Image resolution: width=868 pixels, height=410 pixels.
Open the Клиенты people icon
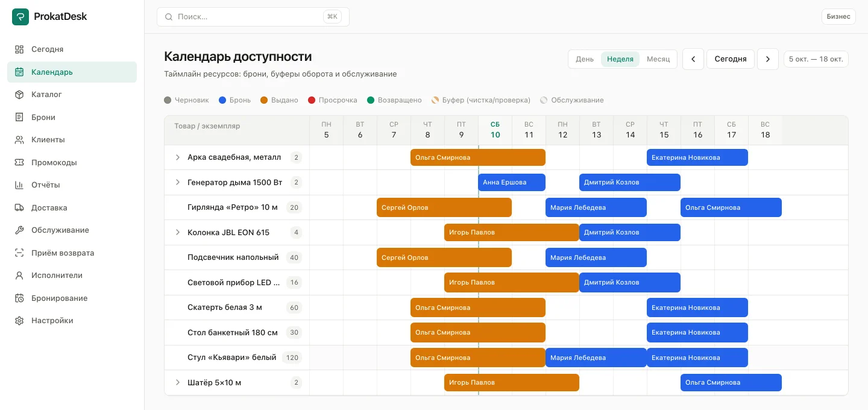[x=19, y=140]
